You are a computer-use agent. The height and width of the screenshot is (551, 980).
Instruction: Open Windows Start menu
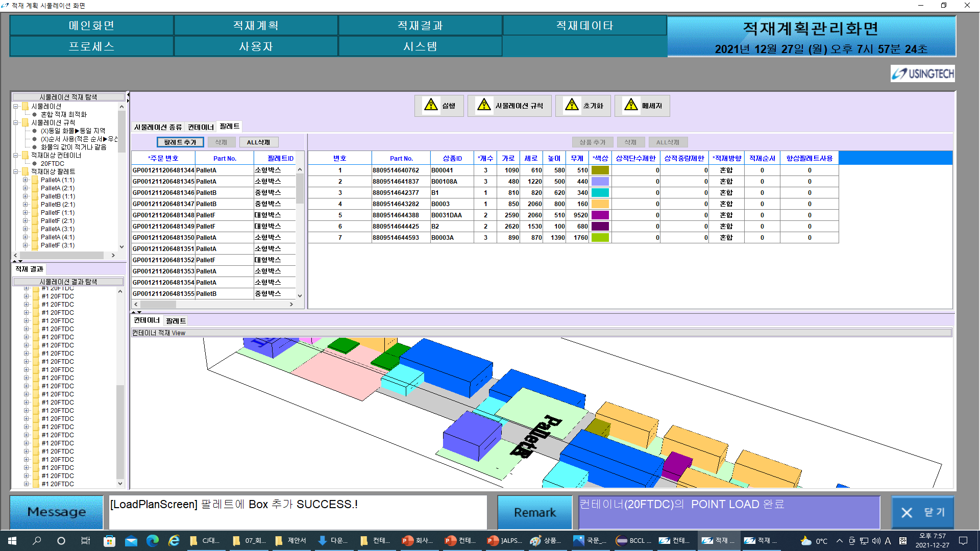click(x=12, y=541)
